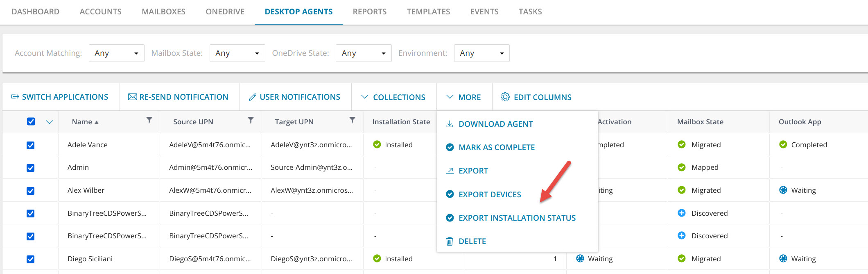Viewport: 868px width, 274px height.
Task: Click the Export arrow icon in More menu
Action: [x=450, y=171]
